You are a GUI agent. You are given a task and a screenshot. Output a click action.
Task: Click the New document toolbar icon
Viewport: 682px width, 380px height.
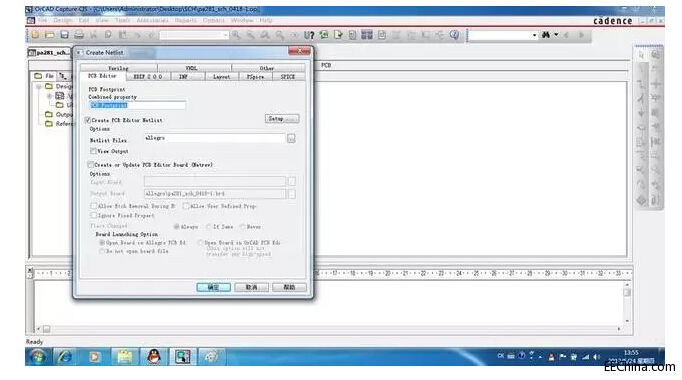point(35,35)
